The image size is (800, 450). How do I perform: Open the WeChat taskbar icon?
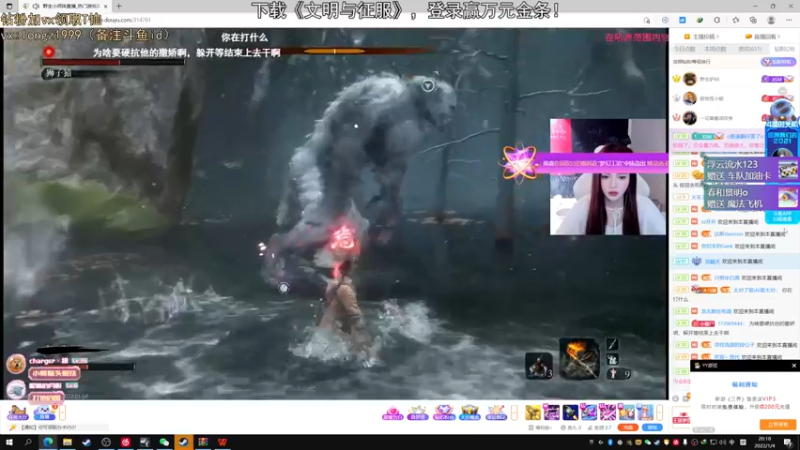(164, 442)
